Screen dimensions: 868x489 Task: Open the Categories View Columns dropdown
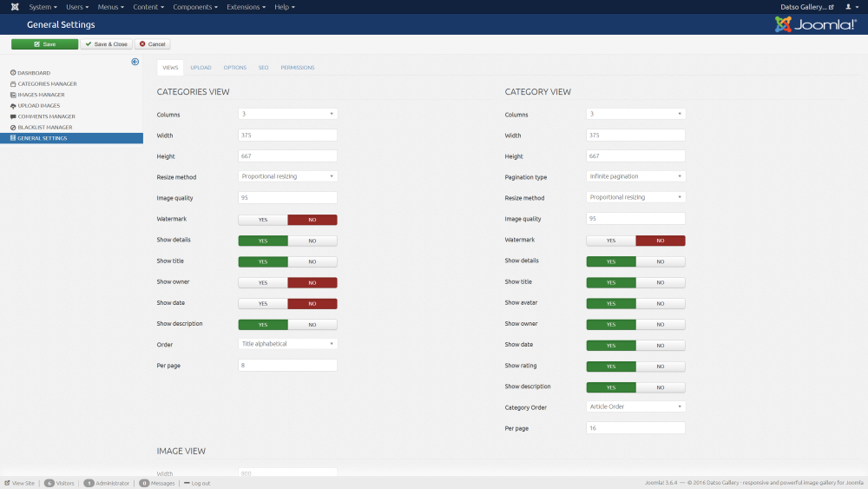(287, 114)
